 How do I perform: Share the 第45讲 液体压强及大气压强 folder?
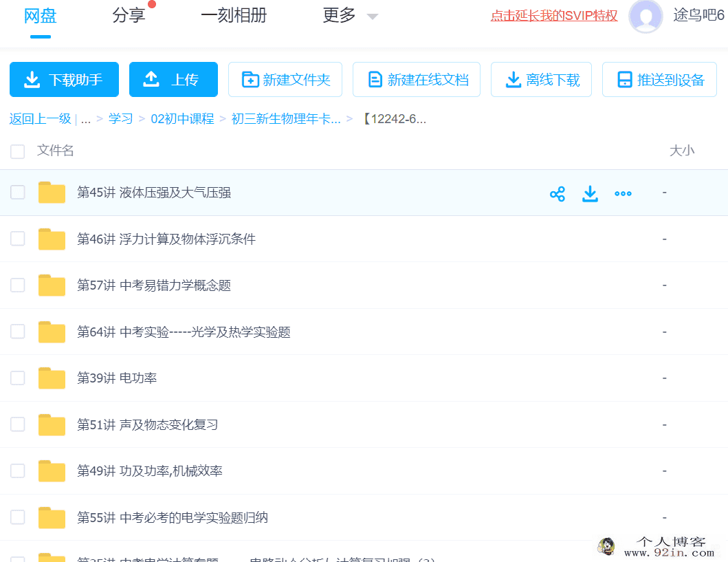(557, 194)
